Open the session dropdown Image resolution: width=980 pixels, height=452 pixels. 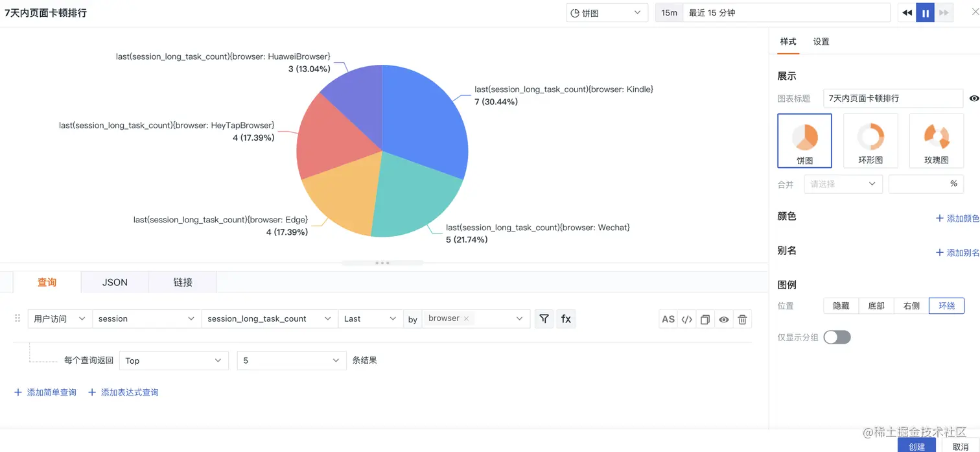[x=146, y=318]
